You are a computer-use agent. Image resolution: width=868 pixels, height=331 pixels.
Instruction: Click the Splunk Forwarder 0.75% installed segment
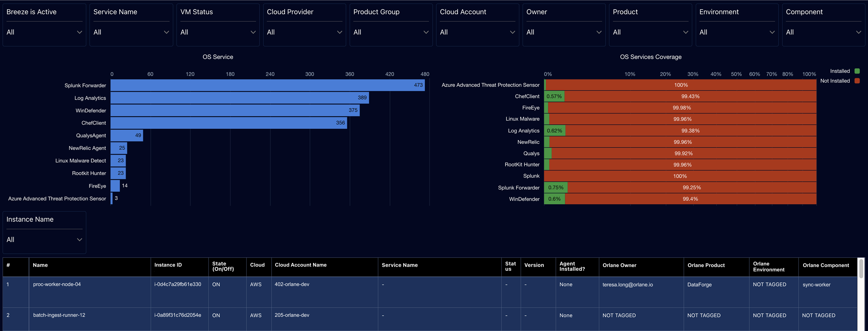click(556, 187)
